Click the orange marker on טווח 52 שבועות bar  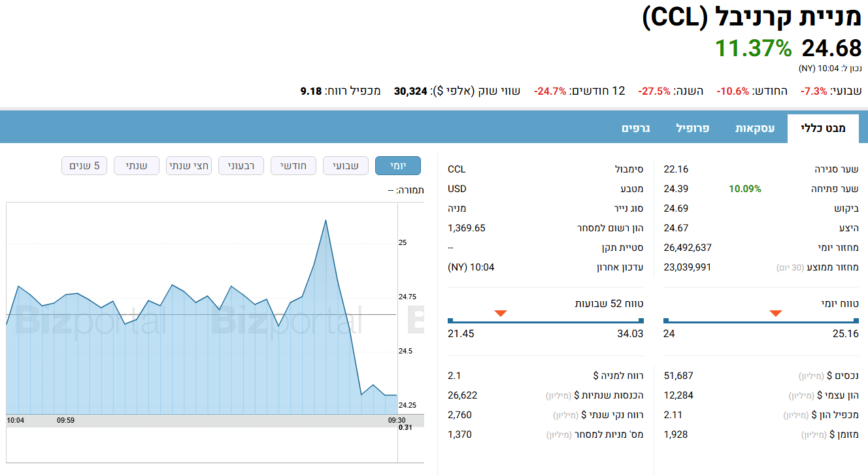coord(501,314)
